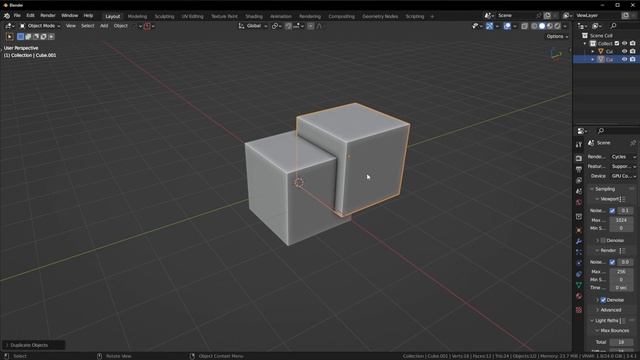Open the viewport Options dropdown
This screenshot has width=640, height=360.
(557, 36)
